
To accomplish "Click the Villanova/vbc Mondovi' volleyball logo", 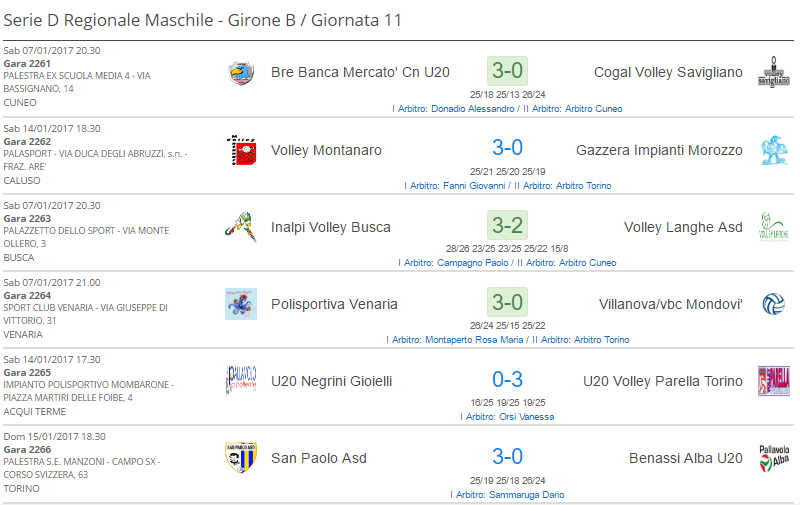I will (x=773, y=304).
